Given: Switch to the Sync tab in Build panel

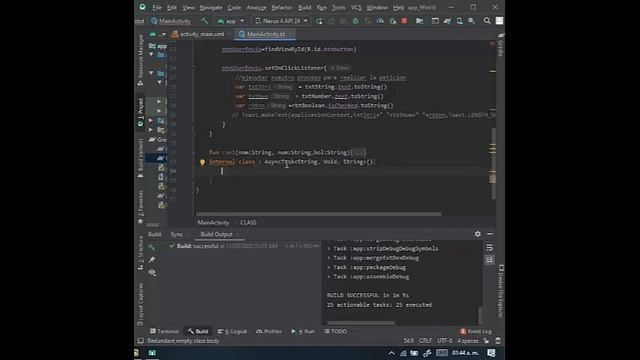Looking at the screenshot, I should [177, 234].
